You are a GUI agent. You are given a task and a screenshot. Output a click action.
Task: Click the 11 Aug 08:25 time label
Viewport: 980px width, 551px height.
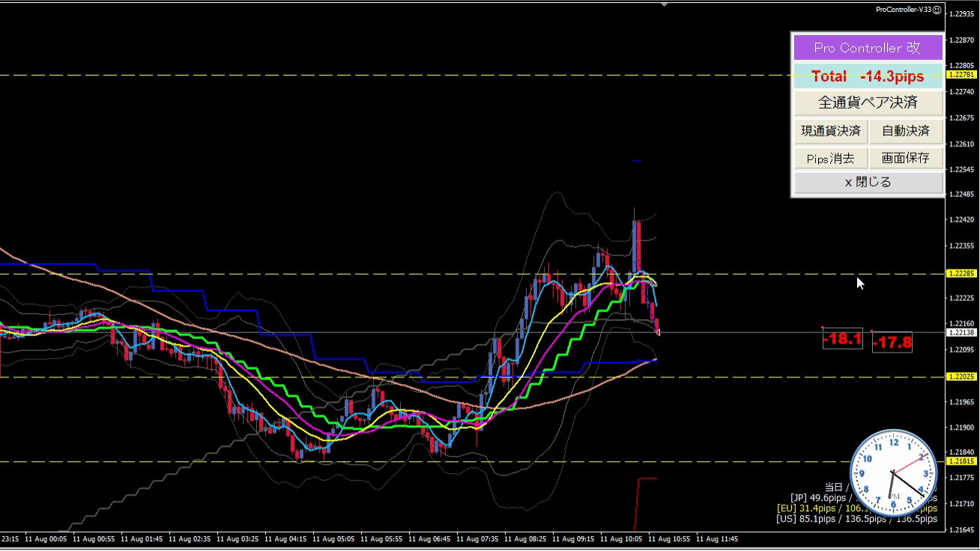526,539
